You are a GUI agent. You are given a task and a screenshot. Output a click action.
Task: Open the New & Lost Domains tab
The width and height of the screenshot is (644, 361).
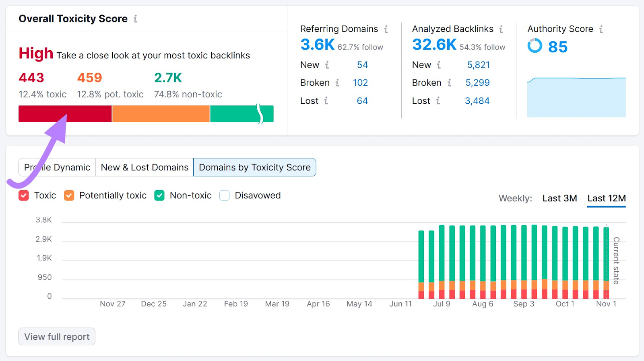144,167
